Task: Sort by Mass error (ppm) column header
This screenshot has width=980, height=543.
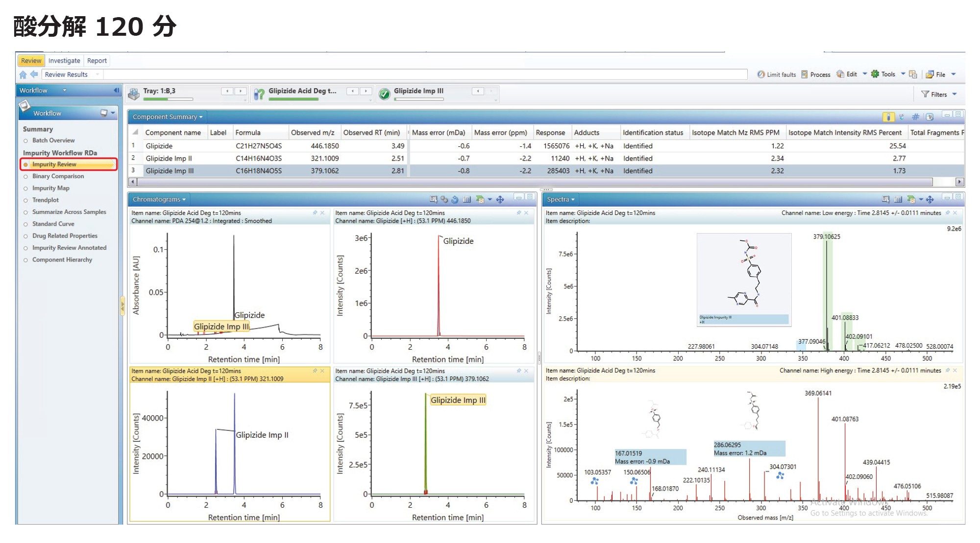Action: tap(501, 133)
